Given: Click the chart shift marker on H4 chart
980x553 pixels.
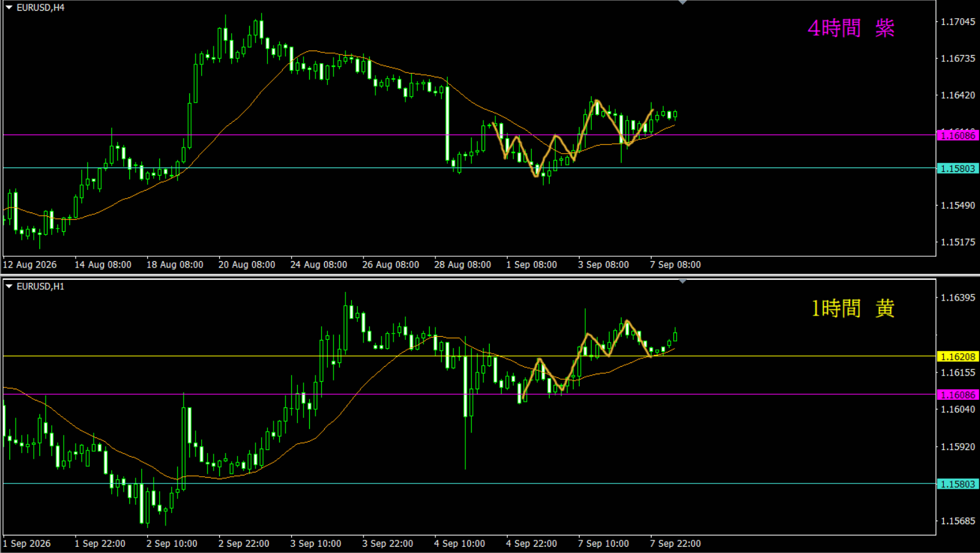Looking at the screenshot, I should pos(683,2).
